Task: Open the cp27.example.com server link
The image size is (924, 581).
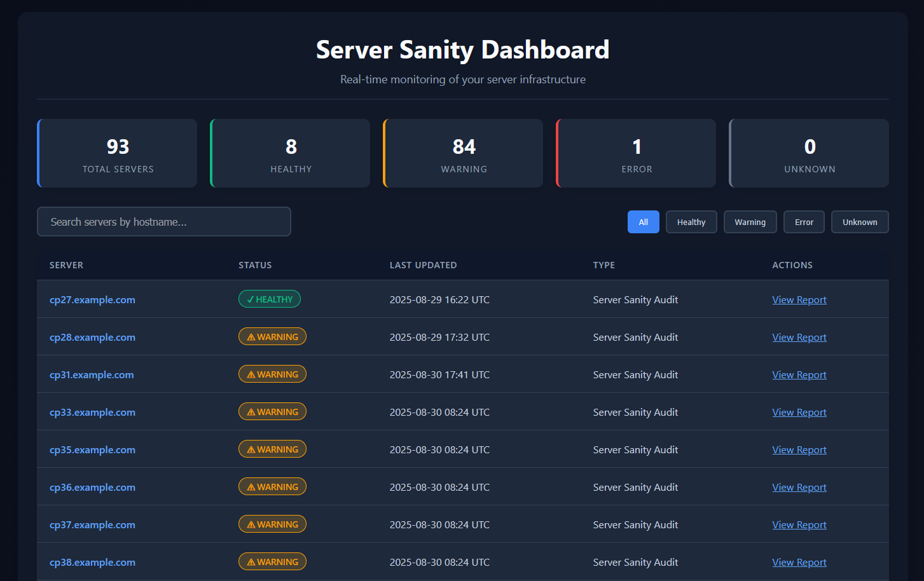Action: point(92,300)
